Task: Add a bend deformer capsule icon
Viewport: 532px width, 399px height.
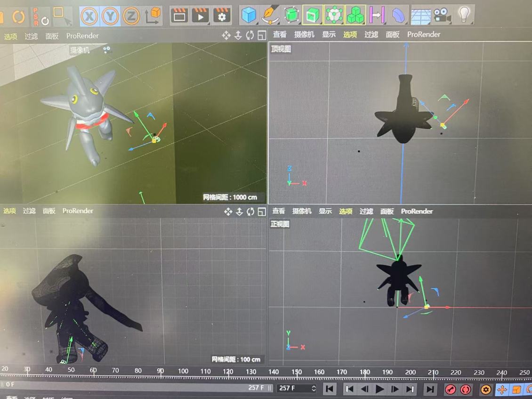Action: [398, 15]
